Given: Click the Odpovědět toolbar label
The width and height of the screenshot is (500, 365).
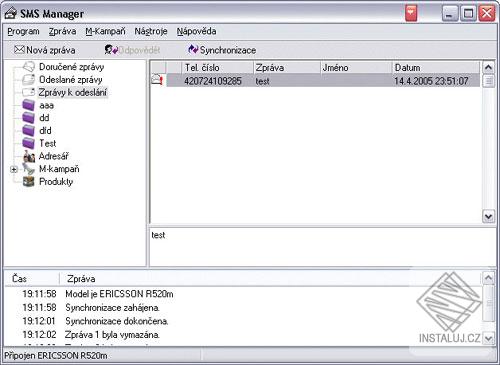Looking at the screenshot, I should [x=139, y=50].
